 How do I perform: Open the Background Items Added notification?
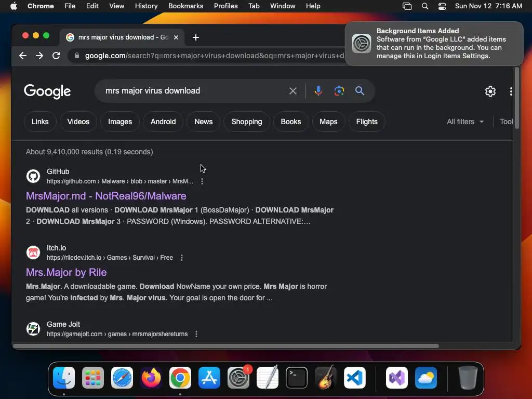click(434, 44)
